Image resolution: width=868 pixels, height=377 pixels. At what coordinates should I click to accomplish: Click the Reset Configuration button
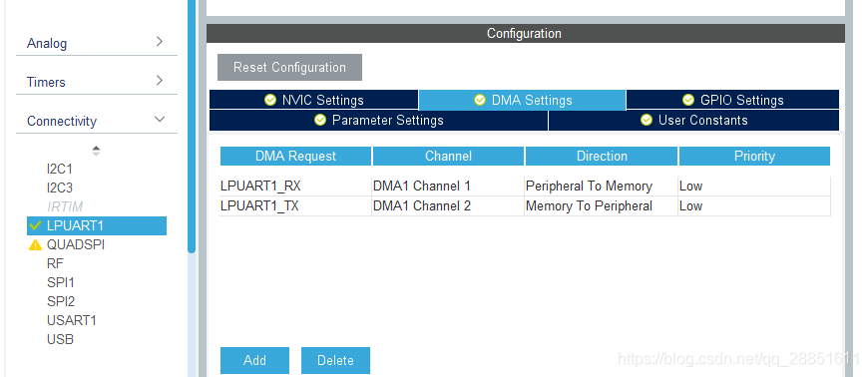point(289,68)
